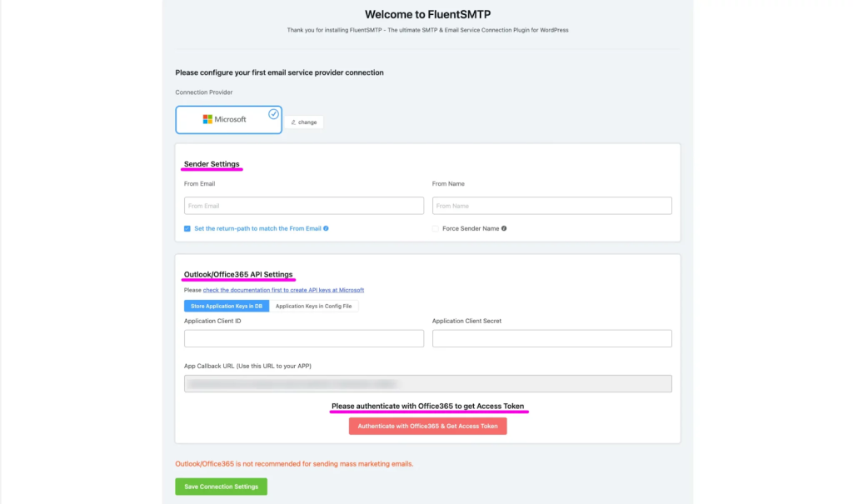Click into the Application Client ID field

click(x=304, y=338)
